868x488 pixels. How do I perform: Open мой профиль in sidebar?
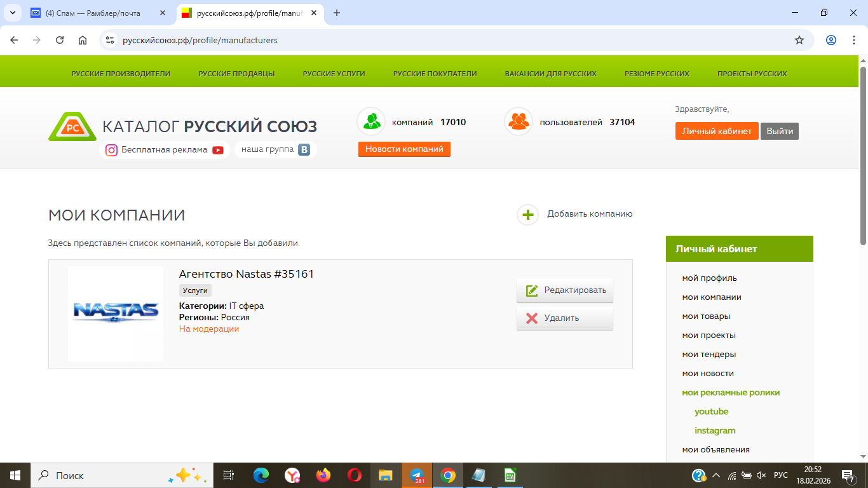click(710, 278)
